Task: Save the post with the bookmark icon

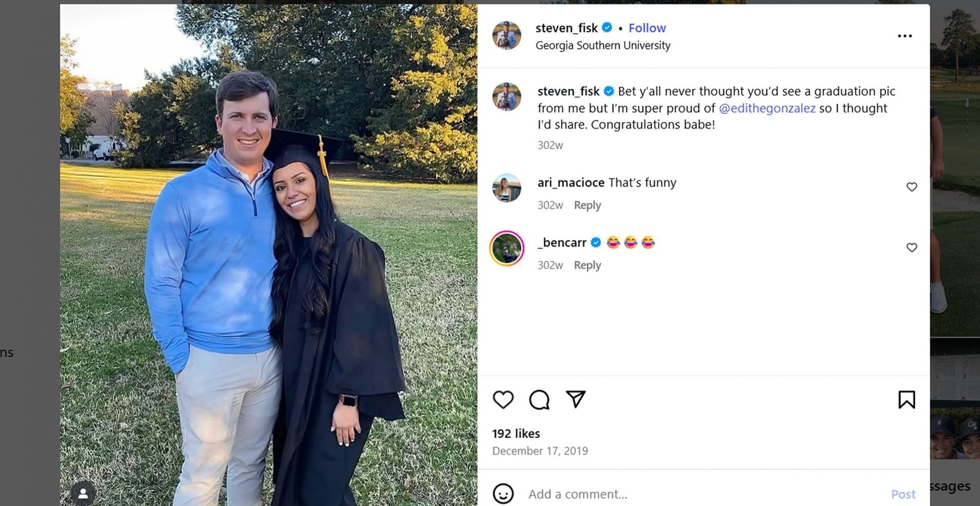Action: coord(906,400)
